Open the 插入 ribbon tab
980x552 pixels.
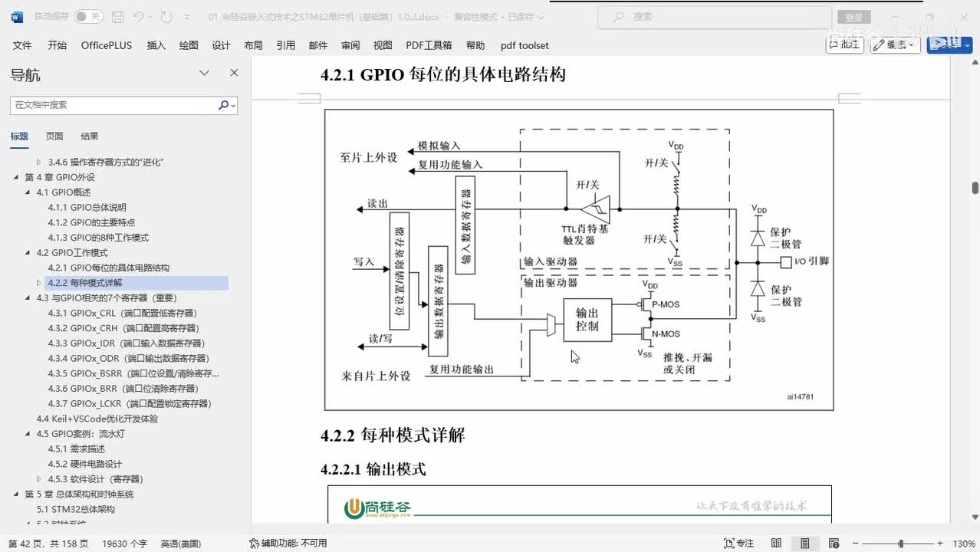(156, 45)
